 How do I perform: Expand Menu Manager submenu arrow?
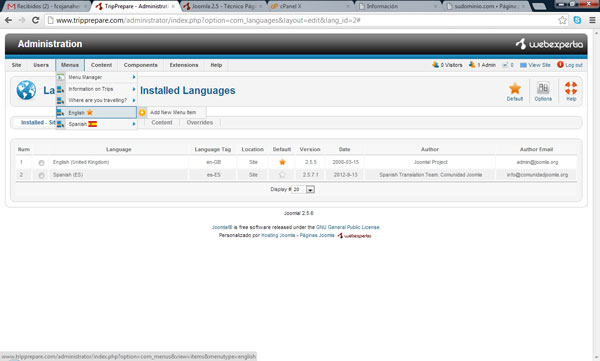click(x=134, y=77)
